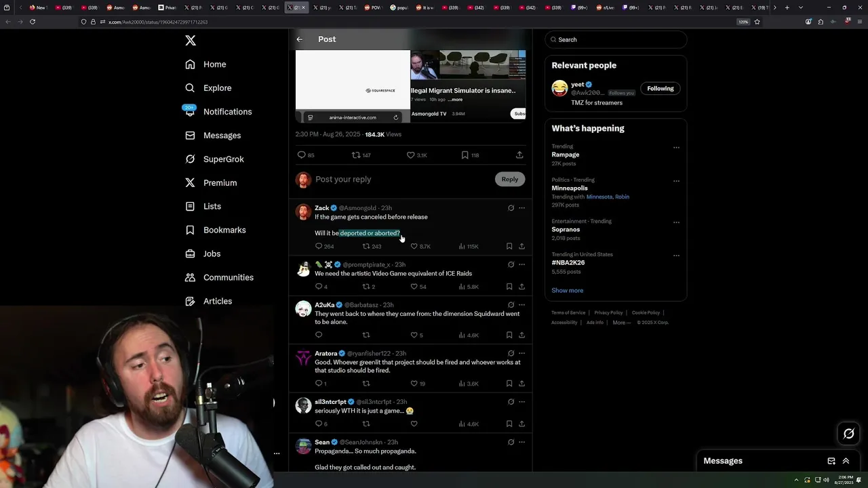Like the main post with 3.1K likes

pyautogui.click(x=410, y=155)
